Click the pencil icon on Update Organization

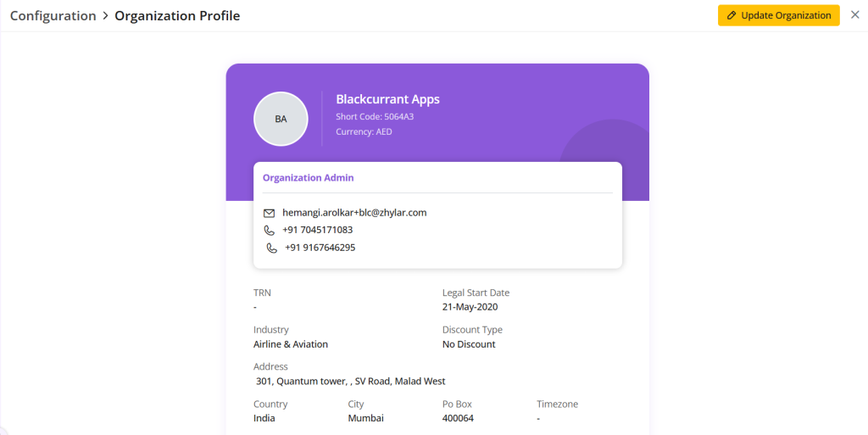coord(732,15)
